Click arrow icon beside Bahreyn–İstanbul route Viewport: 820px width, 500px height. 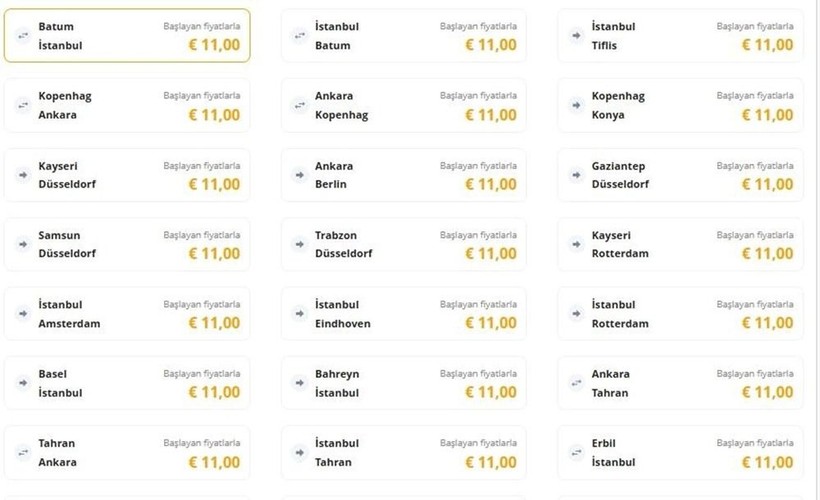click(x=300, y=383)
